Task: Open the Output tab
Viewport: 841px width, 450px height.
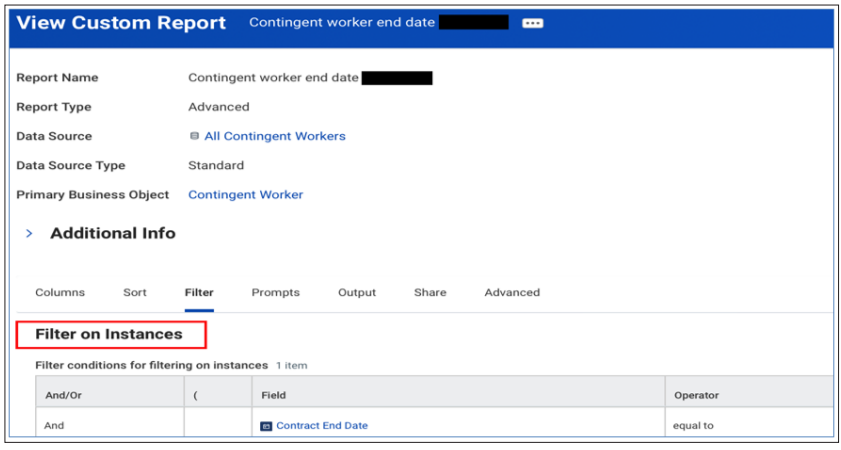Action: point(357,292)
